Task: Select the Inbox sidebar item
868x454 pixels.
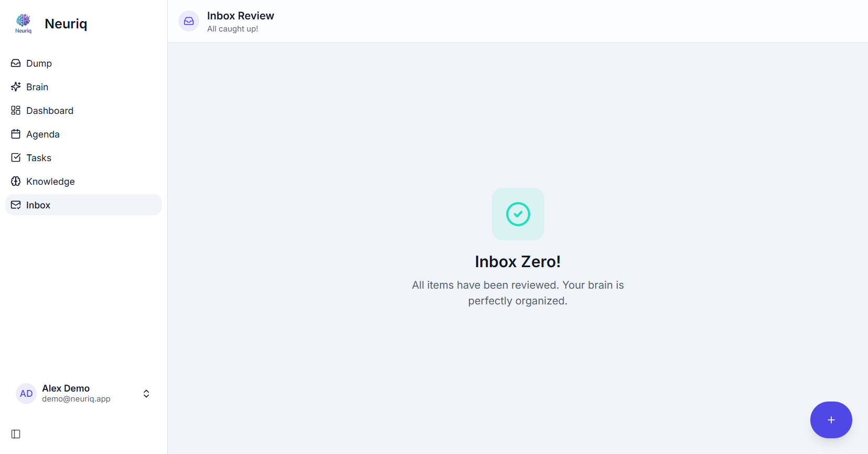Action: point(83,205)
